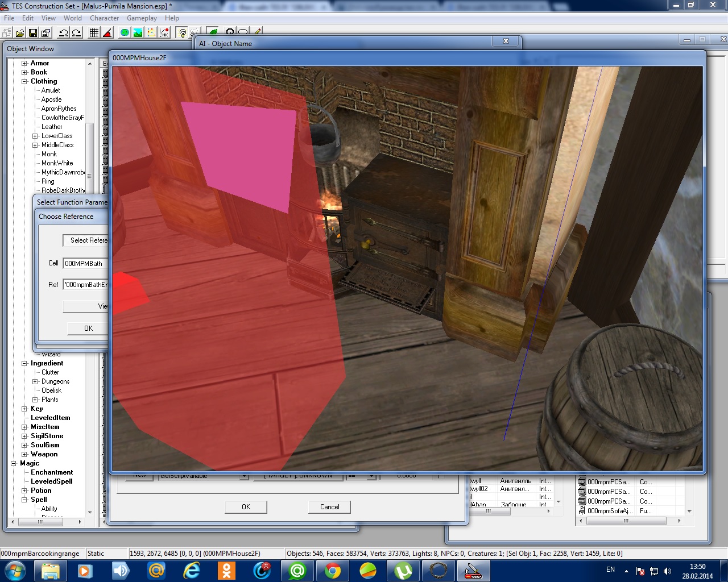Open the Character menu

point(105,18)
